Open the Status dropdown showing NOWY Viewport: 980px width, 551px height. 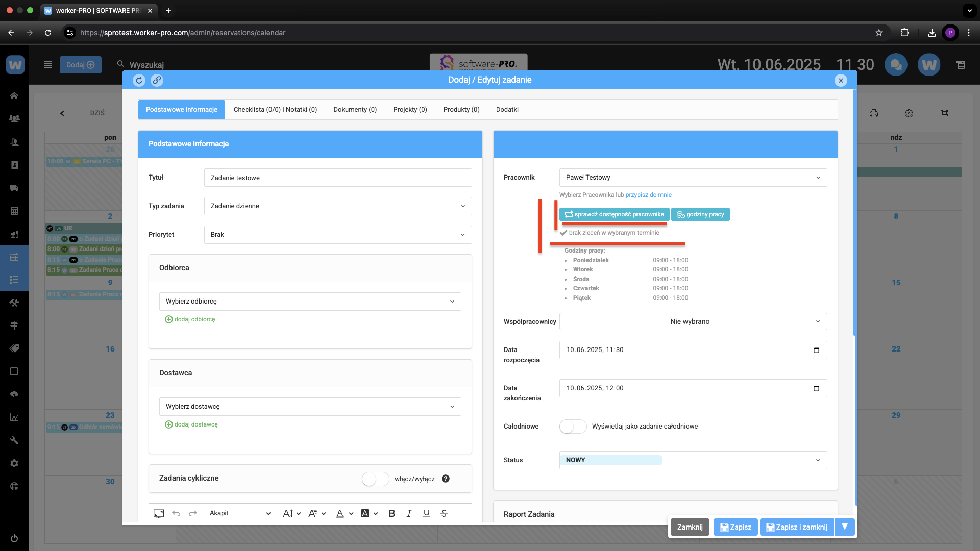coord(693,460)
